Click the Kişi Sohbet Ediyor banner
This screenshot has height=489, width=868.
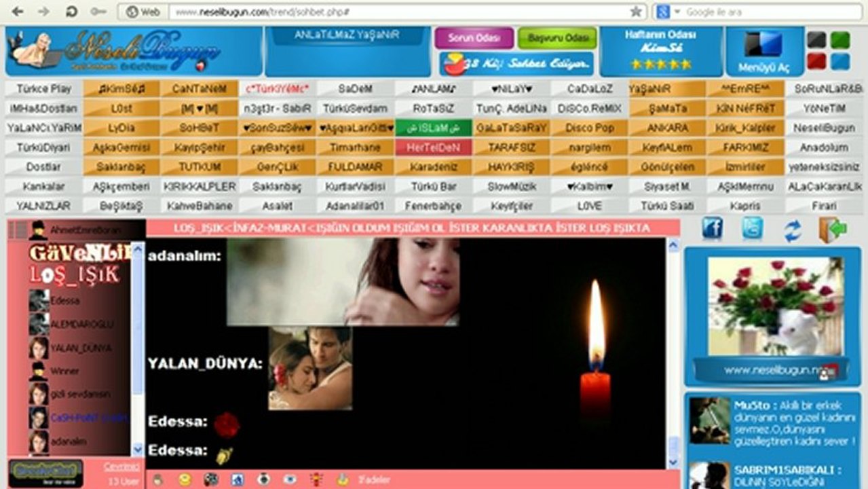point(517,64)
